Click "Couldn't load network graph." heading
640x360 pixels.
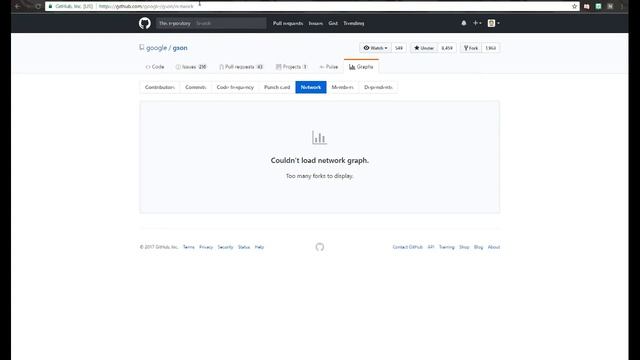pyautogui.click(x=320, y=160)
